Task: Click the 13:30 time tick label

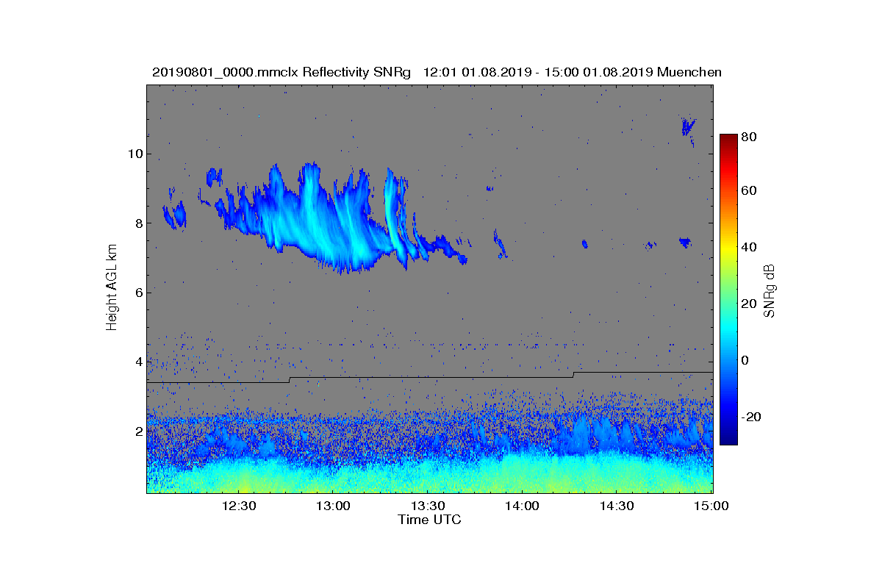Action: click(x=428, y=506)
